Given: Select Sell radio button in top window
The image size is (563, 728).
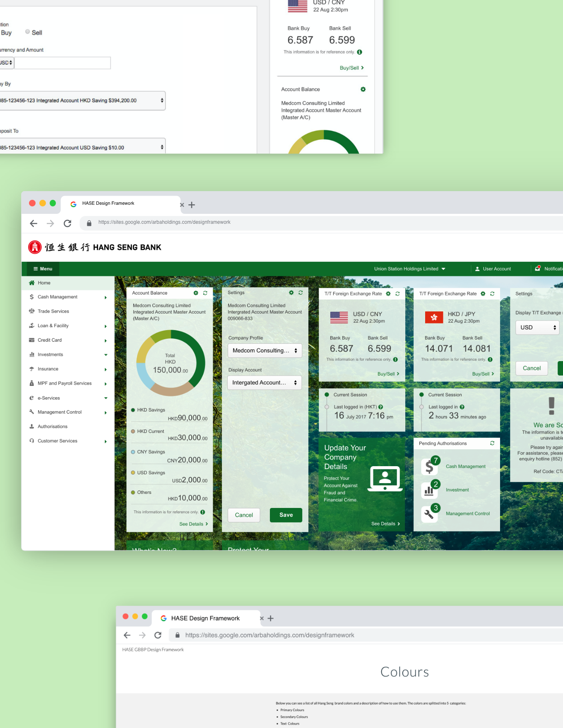Looking at the screenshot, I should click(x=28, y=32).
